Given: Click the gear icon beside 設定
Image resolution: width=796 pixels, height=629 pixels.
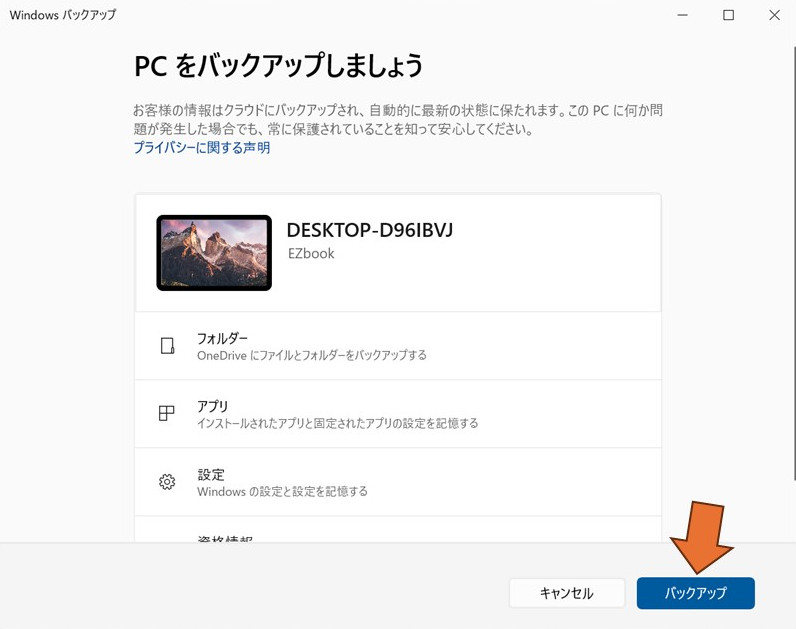Looking at the screenshot, I should pyautogui.click(x=167, y=482).
